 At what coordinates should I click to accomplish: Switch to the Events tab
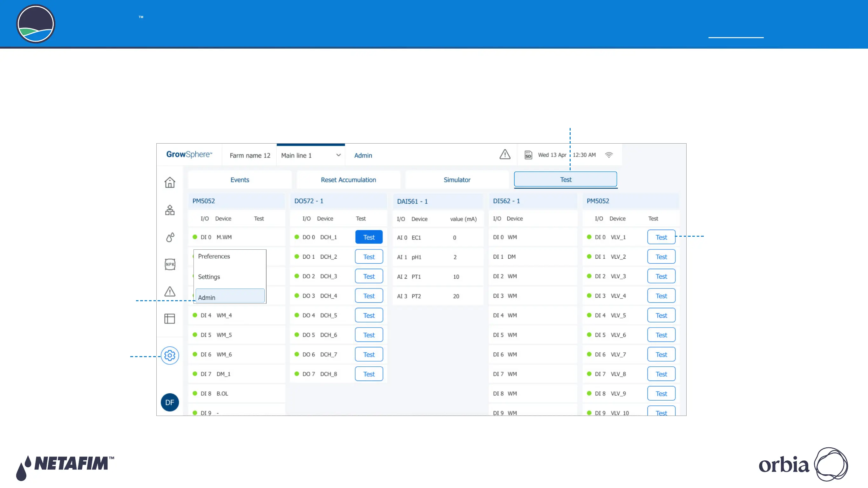pyautogui.click(x=240, y=180)
